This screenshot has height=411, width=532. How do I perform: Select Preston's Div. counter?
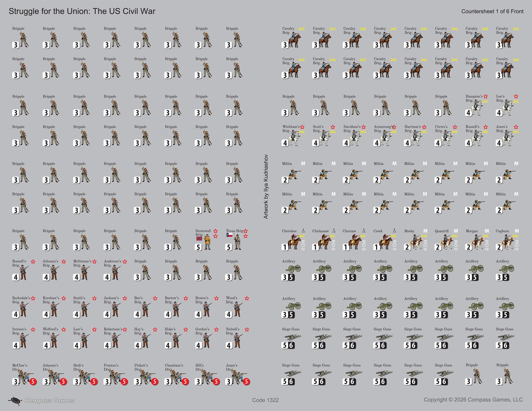(116, 374)
